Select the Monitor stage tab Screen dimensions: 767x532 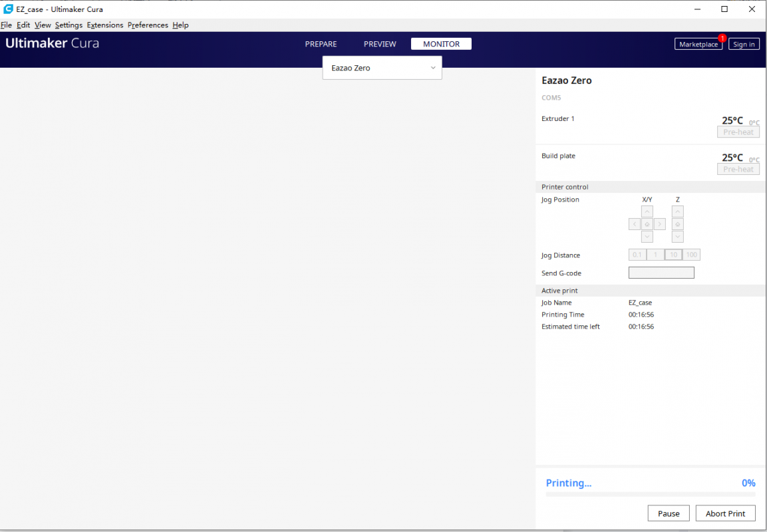coord(441,44)
